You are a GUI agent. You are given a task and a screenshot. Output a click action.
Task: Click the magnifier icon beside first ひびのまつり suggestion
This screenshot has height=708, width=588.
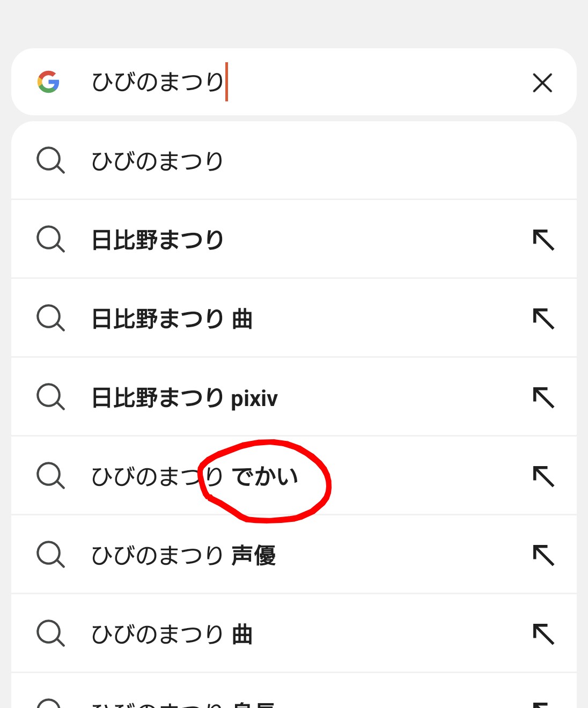point(50,161)
